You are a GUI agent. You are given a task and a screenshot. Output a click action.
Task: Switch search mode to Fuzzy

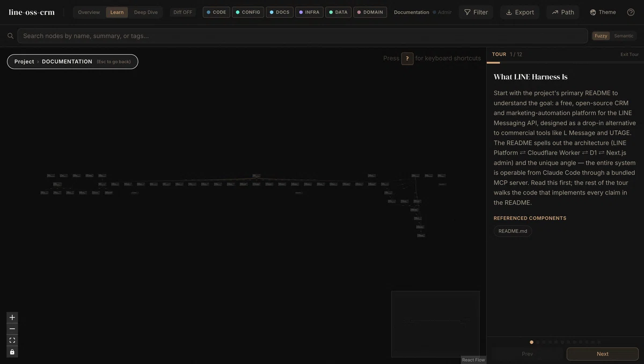601,36
